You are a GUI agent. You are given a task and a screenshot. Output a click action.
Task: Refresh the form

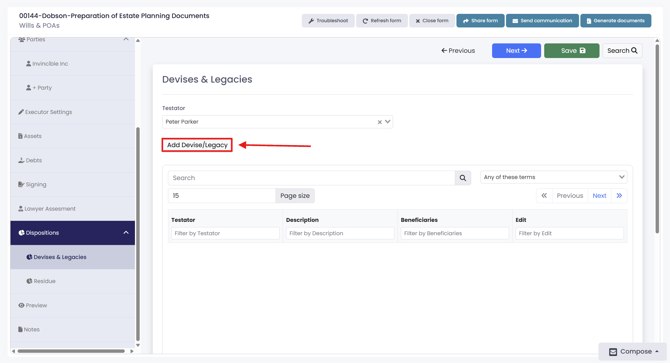[x=382, y=20]
